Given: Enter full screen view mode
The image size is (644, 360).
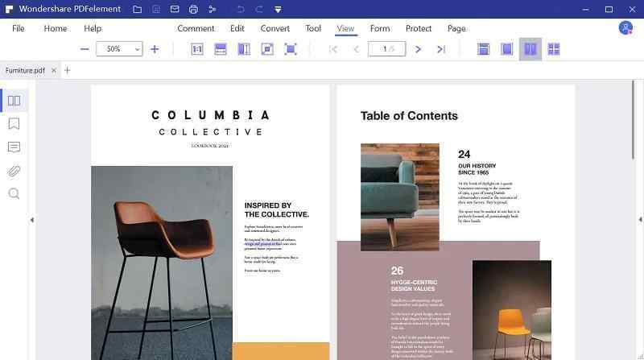Looking at the screenshot, I should click(x=291, y=49).
